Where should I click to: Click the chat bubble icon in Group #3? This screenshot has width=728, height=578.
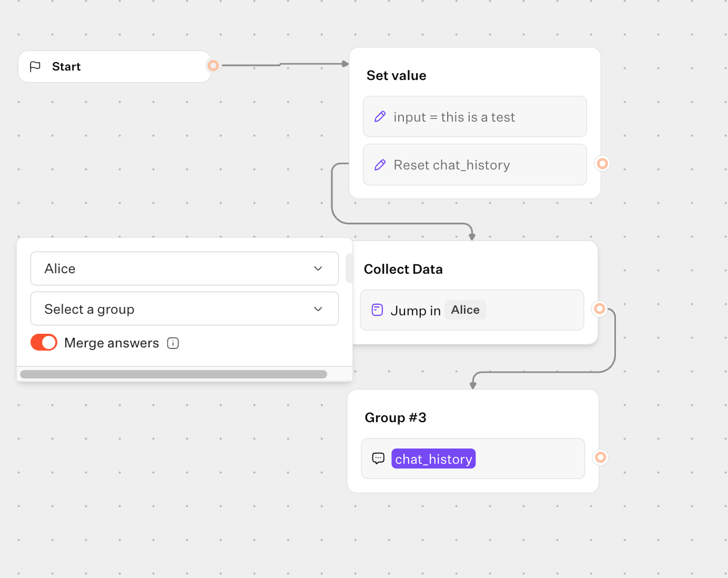(378, 459)
